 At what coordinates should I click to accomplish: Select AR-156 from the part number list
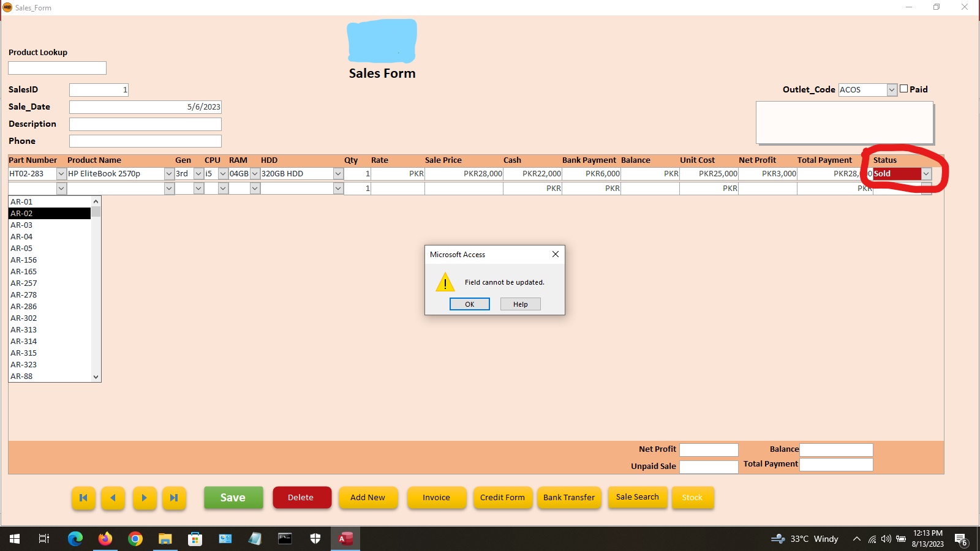(24, 260)
